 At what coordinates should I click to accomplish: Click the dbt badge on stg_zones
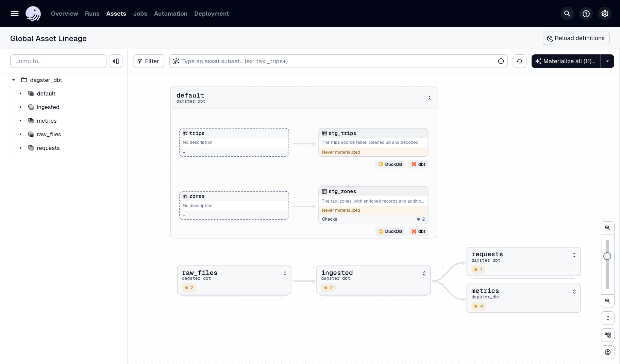418,231
